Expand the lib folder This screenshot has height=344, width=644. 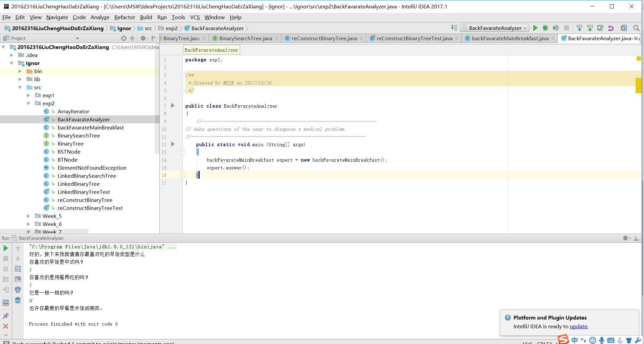pos(20,79)
